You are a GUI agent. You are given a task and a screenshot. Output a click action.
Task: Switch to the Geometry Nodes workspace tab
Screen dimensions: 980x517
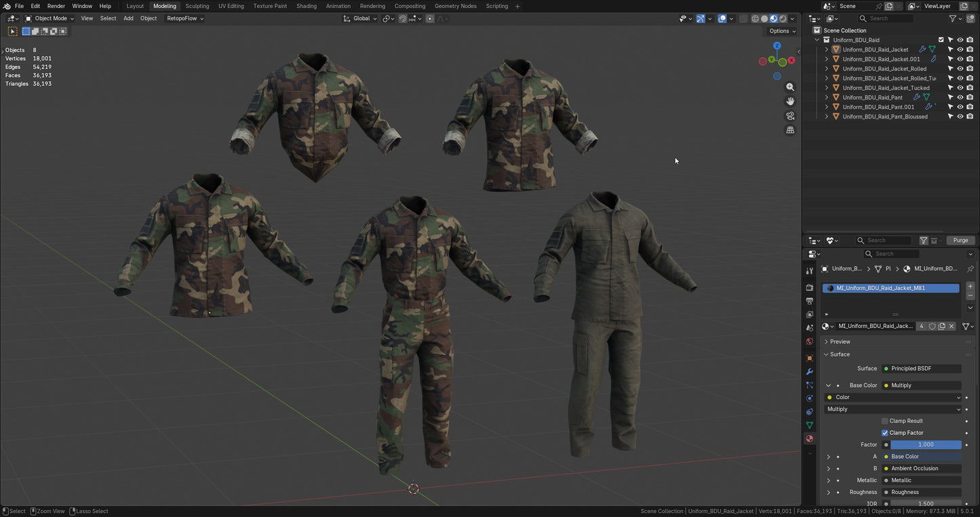click(456, 6)
